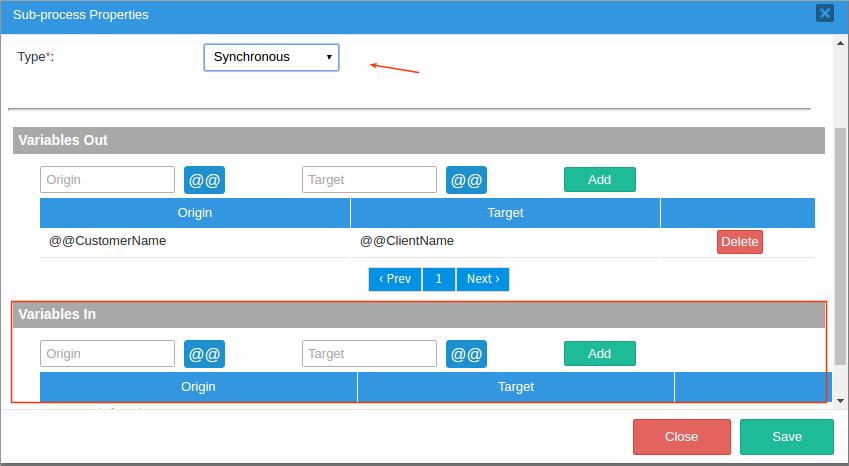Focus the Target field under Variables In
Image resolution: width=849 pixels, height=466 pixels.
[x=369, y=354]
